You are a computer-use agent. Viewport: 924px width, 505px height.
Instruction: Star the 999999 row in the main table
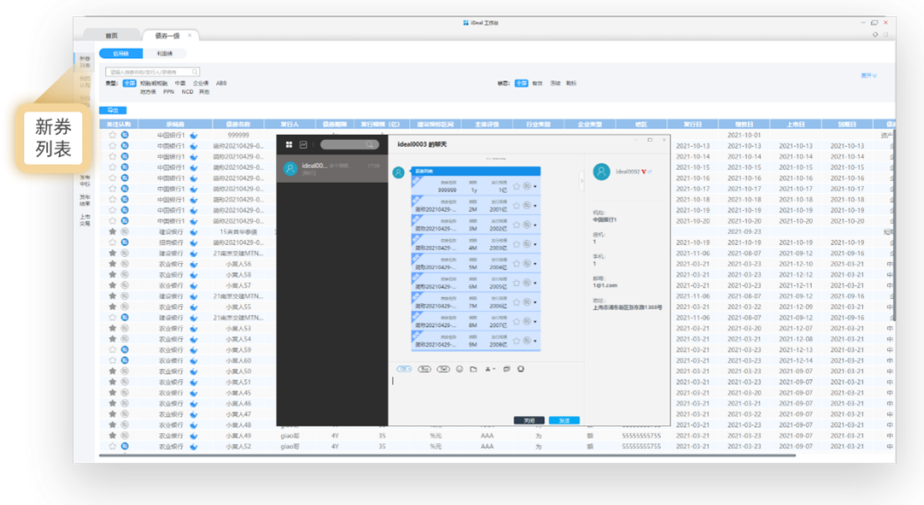click(x=113, y=135)
